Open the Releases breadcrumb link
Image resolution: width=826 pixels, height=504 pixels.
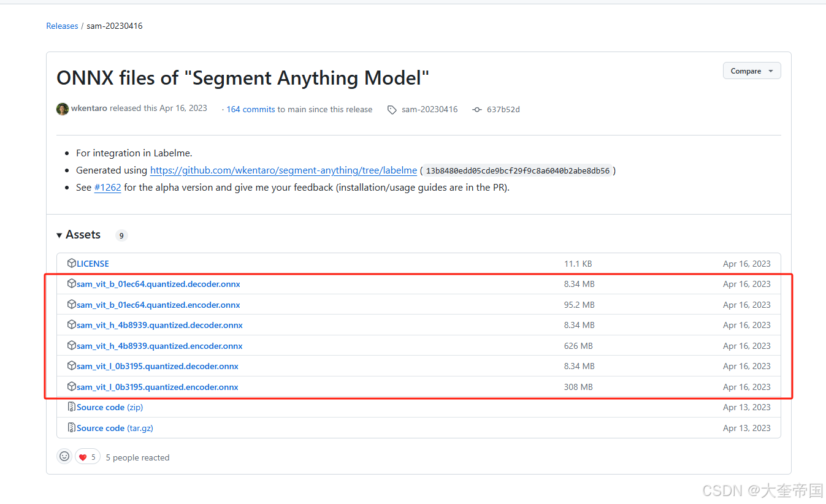62,26
